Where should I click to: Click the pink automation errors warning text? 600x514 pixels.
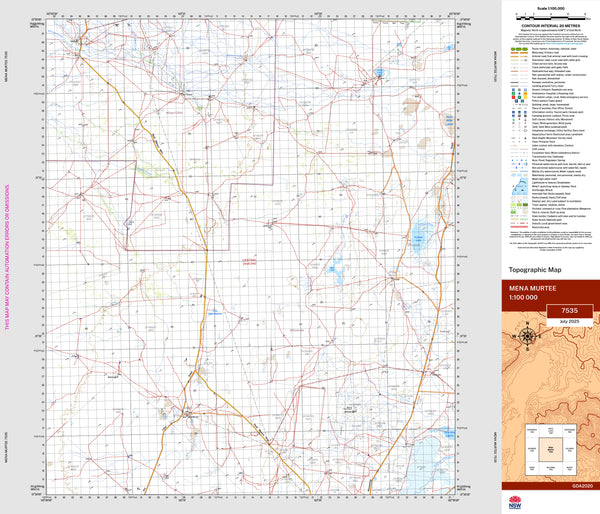[8, 258]
